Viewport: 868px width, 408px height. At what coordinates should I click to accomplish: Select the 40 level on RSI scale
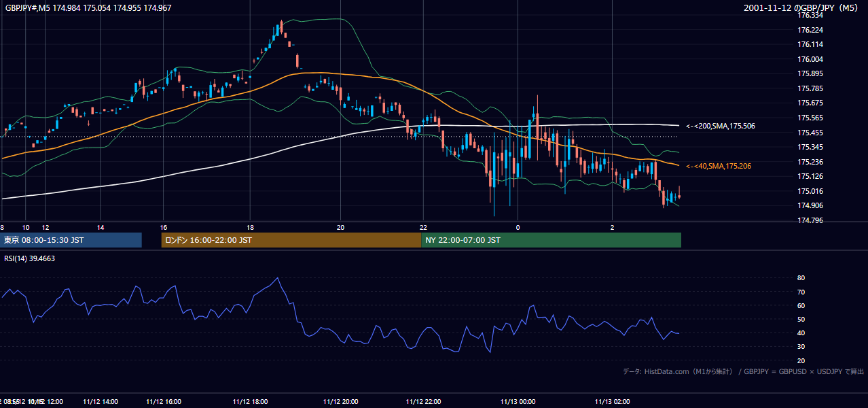pos(801,333)
